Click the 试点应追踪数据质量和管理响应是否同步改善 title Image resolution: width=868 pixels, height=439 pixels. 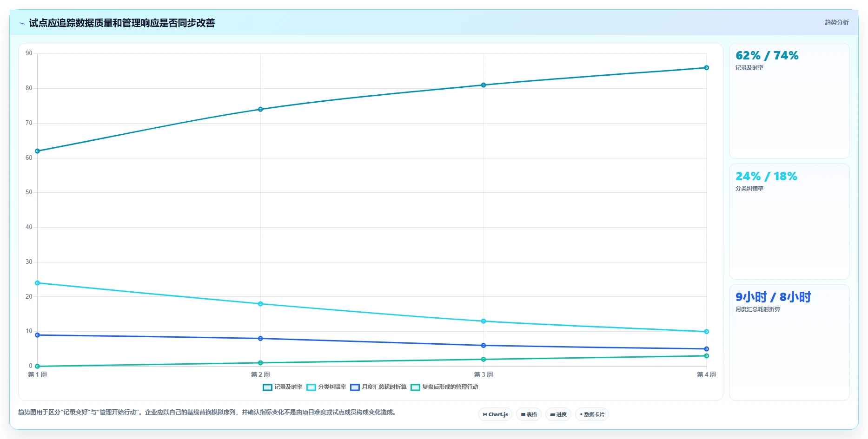122,23
